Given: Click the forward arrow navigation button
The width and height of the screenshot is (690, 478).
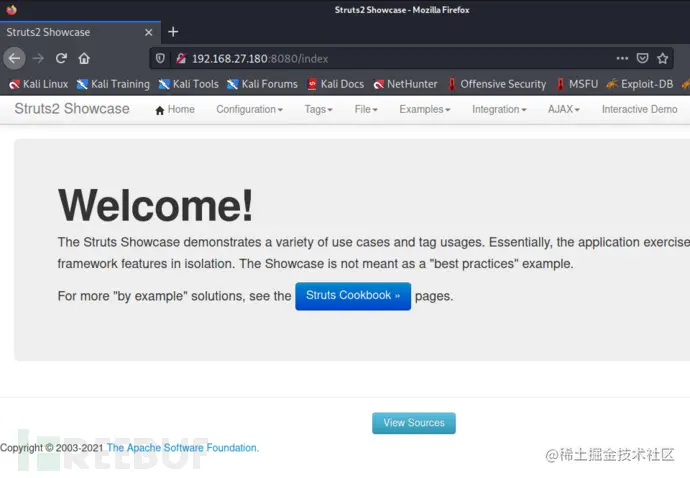Looking at the screenshot, I should click(x=38, y=58).
